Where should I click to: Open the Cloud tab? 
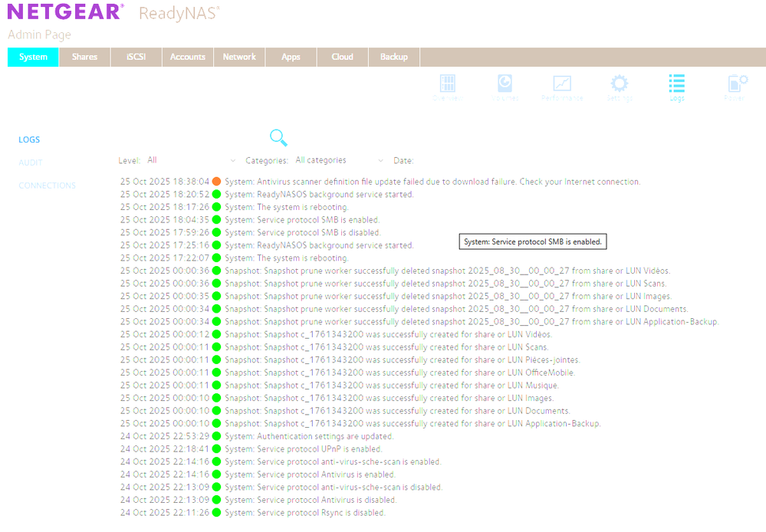pos(342,57)
